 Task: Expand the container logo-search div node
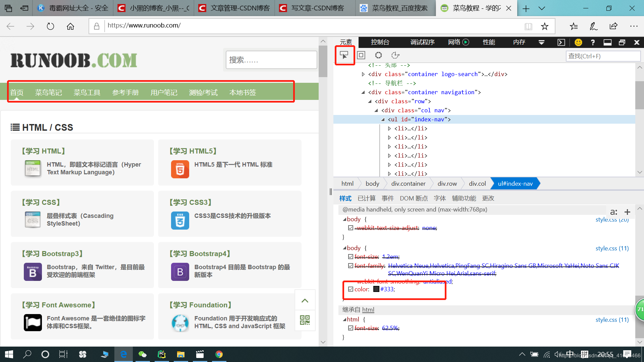click(363, 74)
